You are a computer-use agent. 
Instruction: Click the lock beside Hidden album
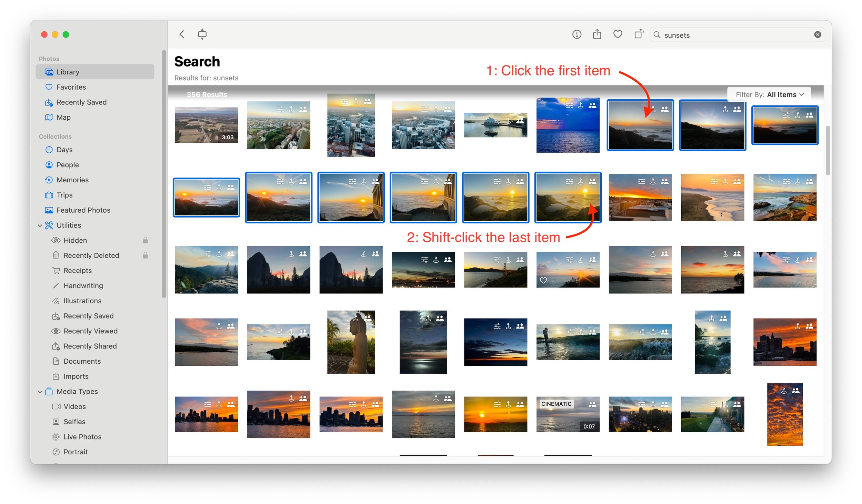point(146,240)
